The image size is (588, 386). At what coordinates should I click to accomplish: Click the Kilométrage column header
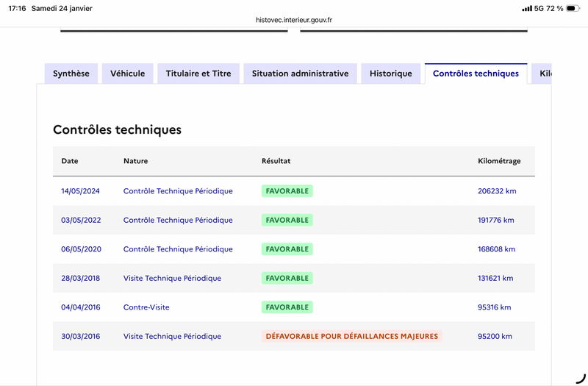pyautogui.click(x=499, y=161)
